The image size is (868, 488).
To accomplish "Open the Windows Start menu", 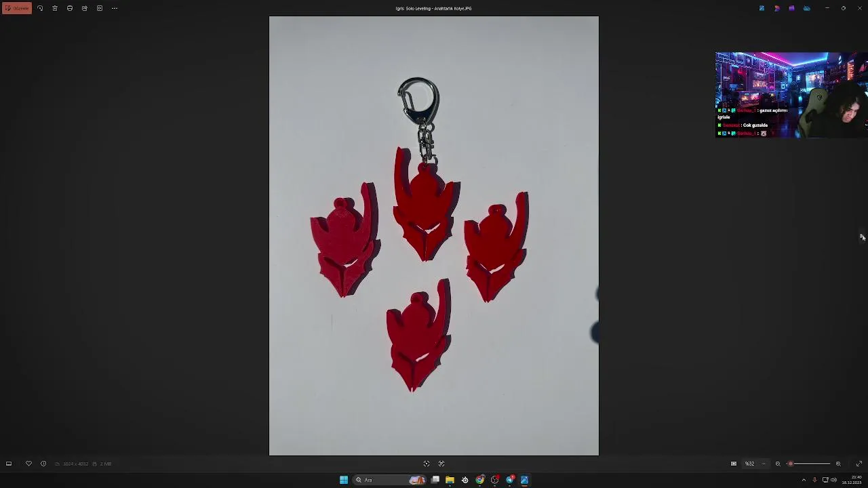I will pyautogui.click(x=344, y=480).
